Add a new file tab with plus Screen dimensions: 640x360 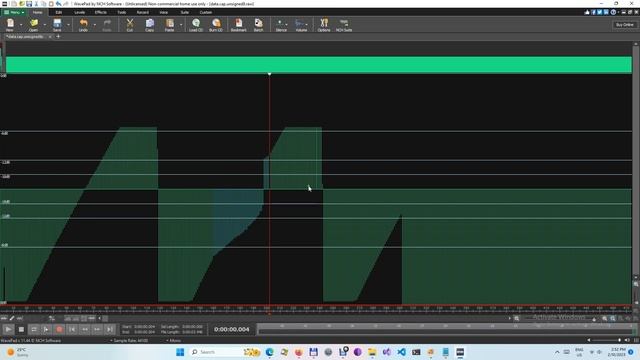58,36
